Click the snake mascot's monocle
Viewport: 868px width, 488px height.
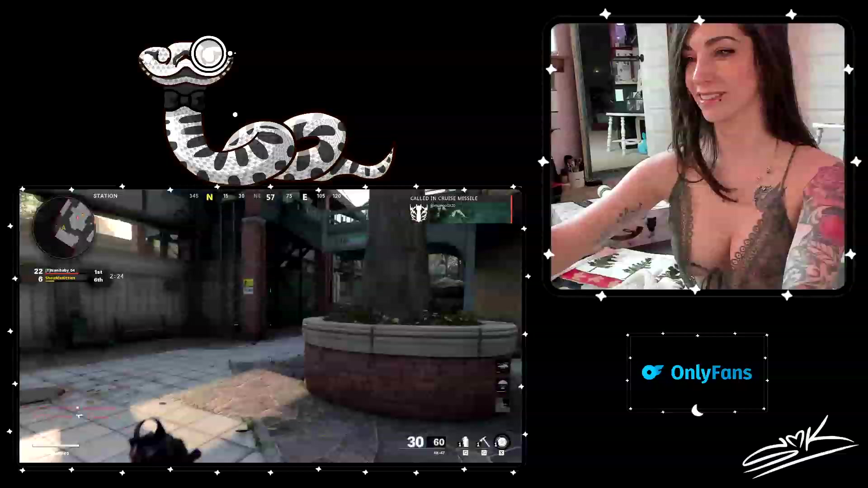tap(208, 54)
